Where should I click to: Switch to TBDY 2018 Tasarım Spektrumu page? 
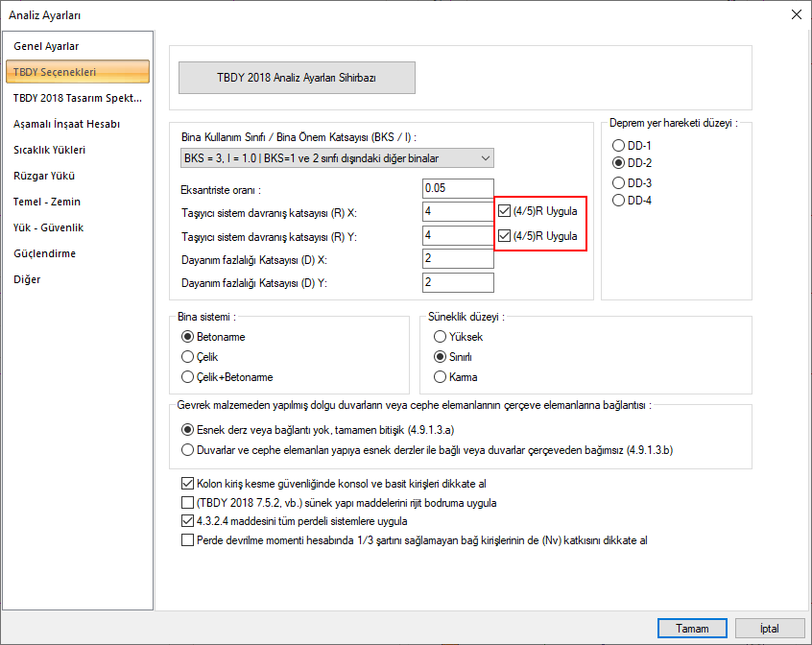tap(77, 98)
